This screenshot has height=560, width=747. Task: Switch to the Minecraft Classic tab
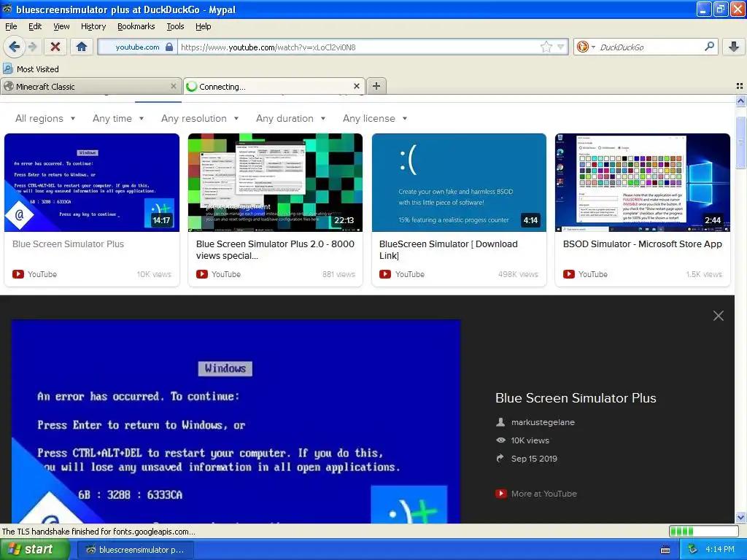(90, 86)
